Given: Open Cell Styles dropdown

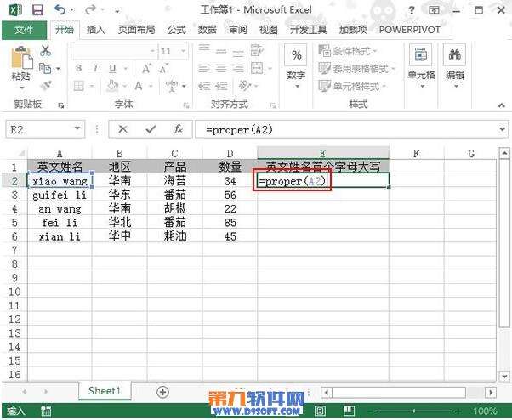Looking at the screenshot, I should [x=352, y=86].
